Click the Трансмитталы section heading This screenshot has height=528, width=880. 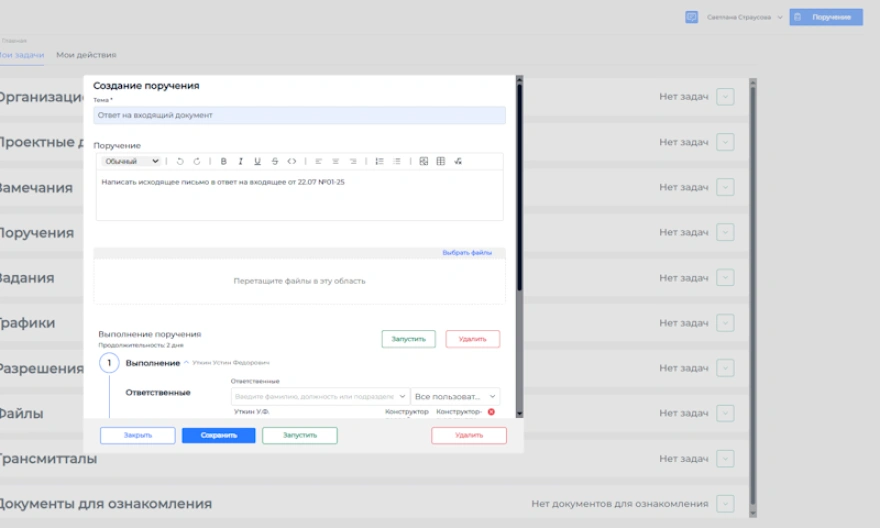tap(48, 459)
